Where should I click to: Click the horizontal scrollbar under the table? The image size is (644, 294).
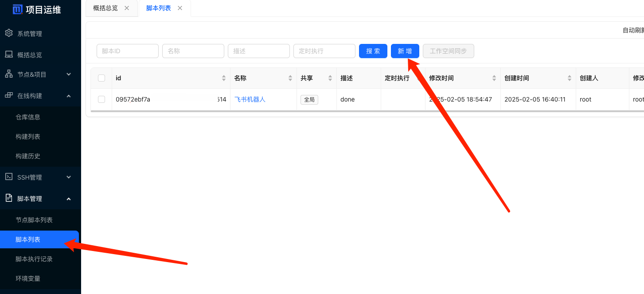pos(310,111)
